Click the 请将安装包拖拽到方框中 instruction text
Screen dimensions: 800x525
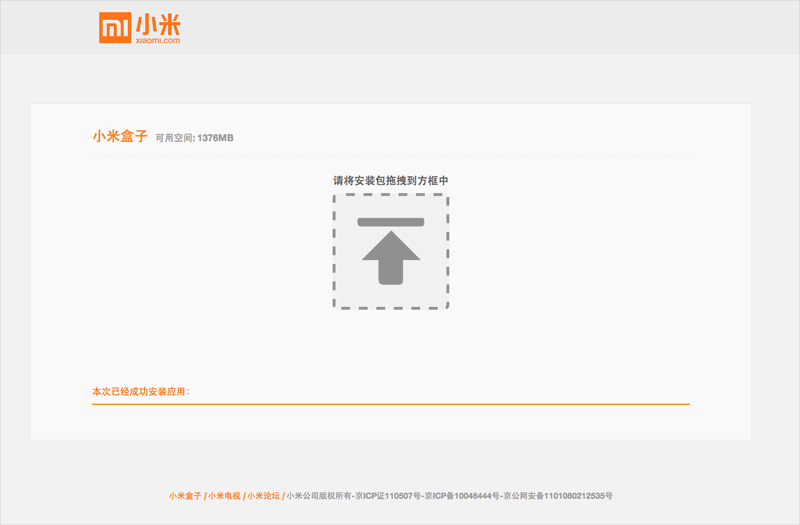tap(391, 181)
